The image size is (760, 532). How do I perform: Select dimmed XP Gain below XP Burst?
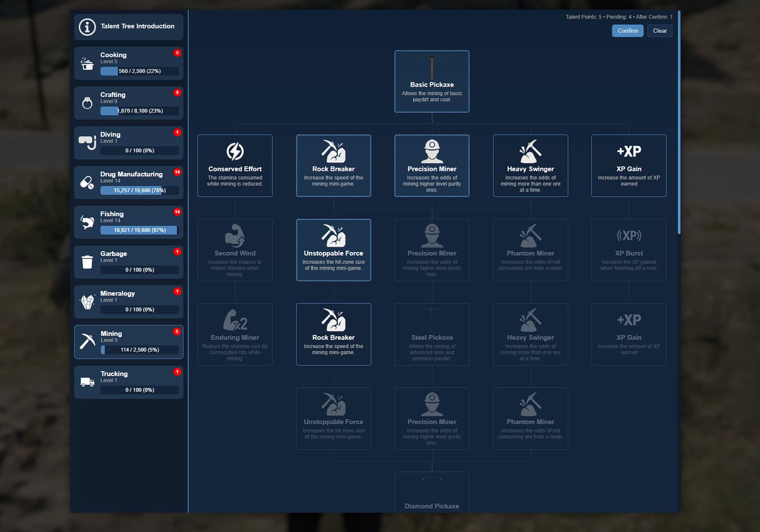click(x=629, y=334)
